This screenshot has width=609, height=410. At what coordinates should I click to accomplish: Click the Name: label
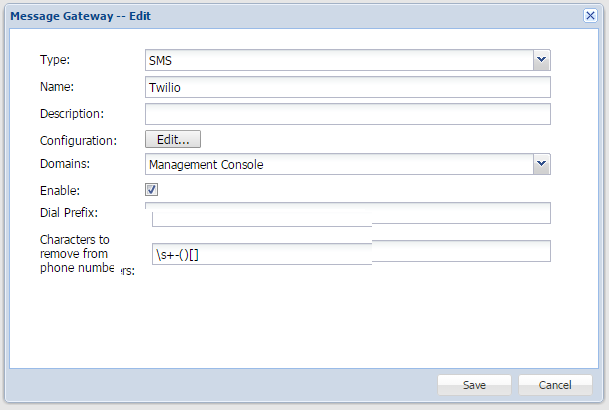point(57,88)
